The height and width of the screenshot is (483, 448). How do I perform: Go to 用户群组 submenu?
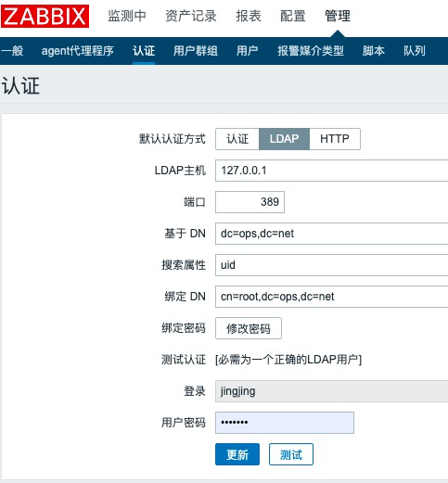point(196,51)
